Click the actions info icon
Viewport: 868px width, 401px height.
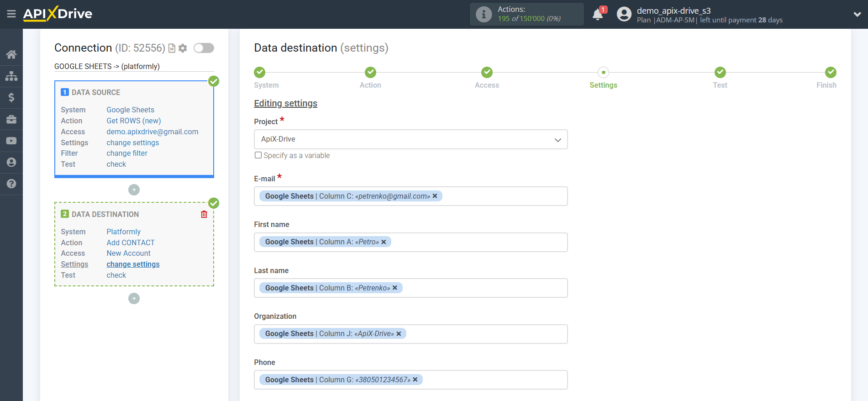point(484,14)
